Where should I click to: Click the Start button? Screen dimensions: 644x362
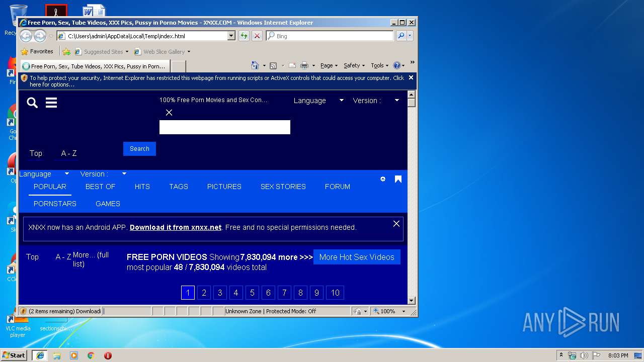[14, 355]
